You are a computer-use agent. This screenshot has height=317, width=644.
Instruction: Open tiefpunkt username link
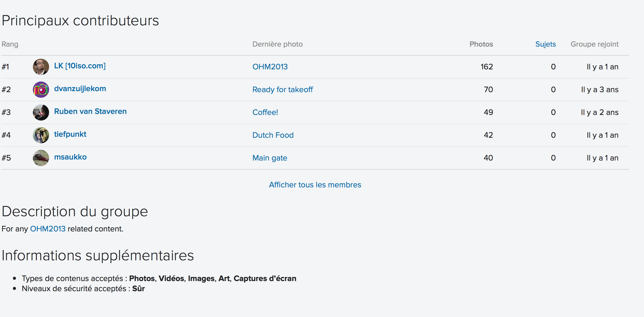click(x=70, y=134)
